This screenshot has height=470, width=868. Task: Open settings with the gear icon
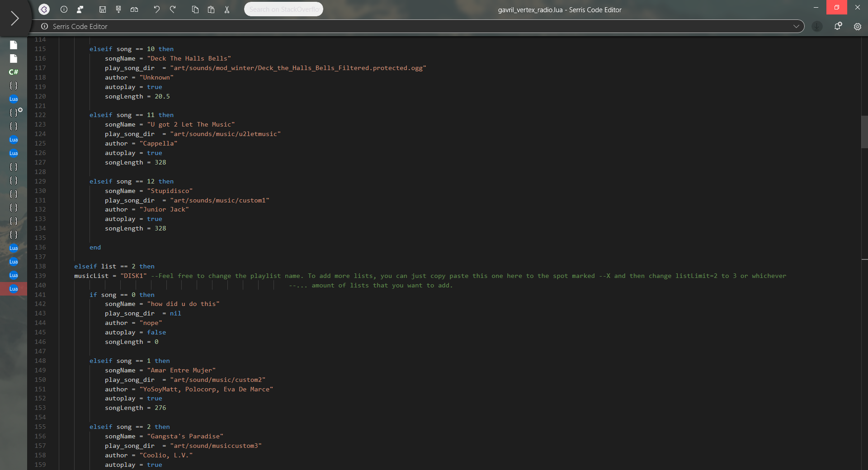click(857, 26)
